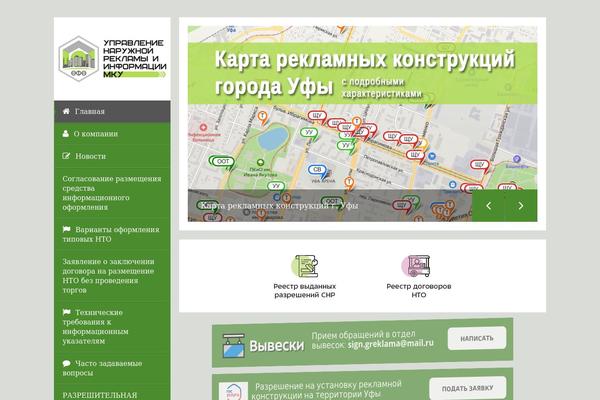Open the Новости menu item

(112, 156)
